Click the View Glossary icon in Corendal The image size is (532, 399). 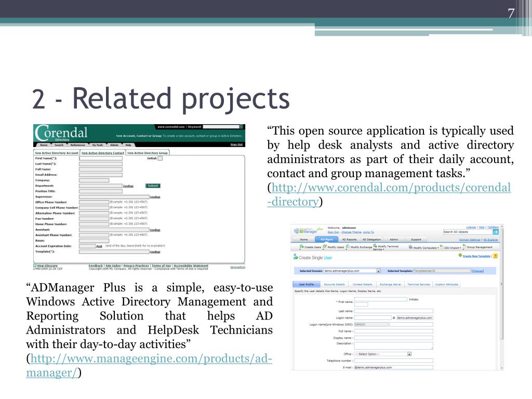tap(35, 265)
